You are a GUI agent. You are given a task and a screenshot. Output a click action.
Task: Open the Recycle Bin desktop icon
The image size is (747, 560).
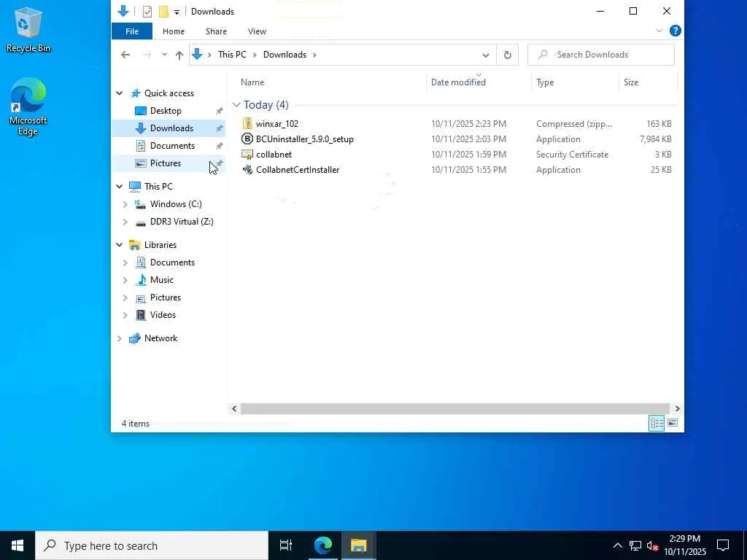pyautogui.click(x=28, y=29)
